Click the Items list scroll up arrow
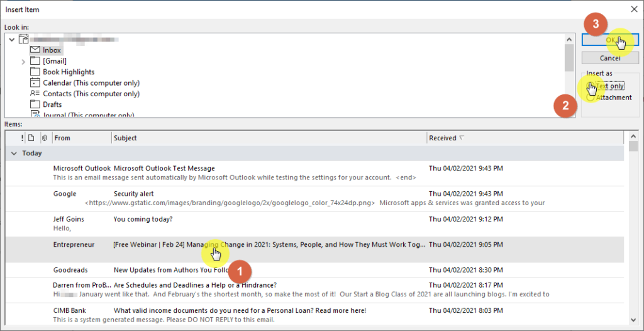Screen dimensions: 644x331 click(x=633, y=136)
